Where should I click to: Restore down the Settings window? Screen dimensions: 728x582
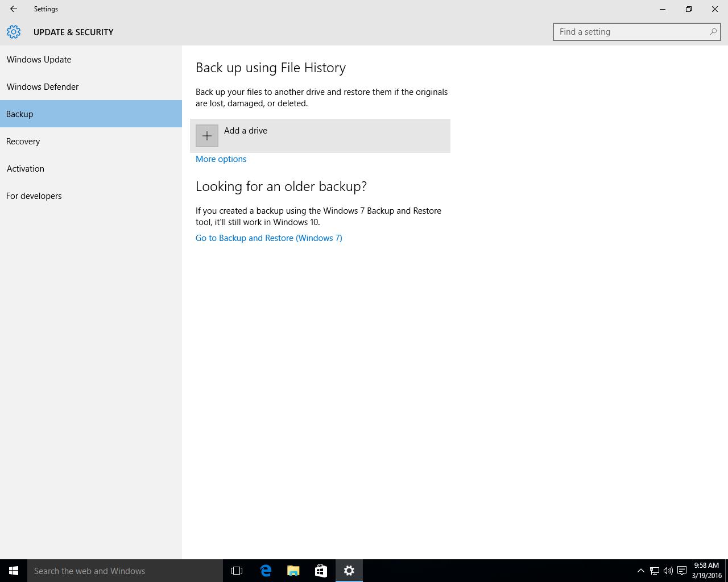(x=689, y=9)
